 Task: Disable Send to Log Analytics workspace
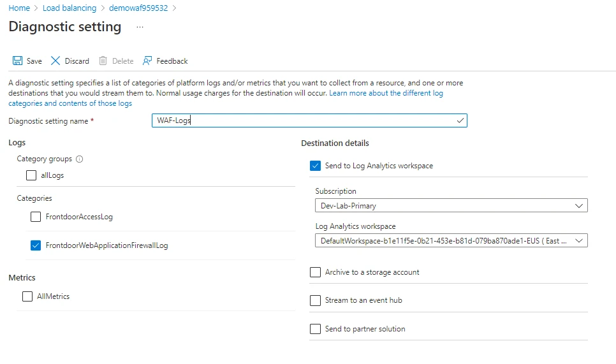click(x=315, y=166)
